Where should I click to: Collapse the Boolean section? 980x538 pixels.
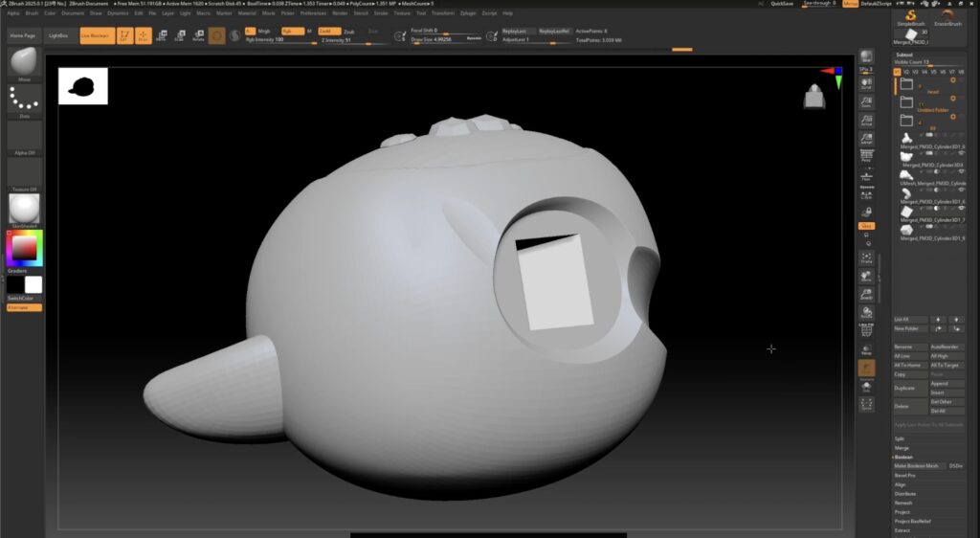[x=903, y=457]
